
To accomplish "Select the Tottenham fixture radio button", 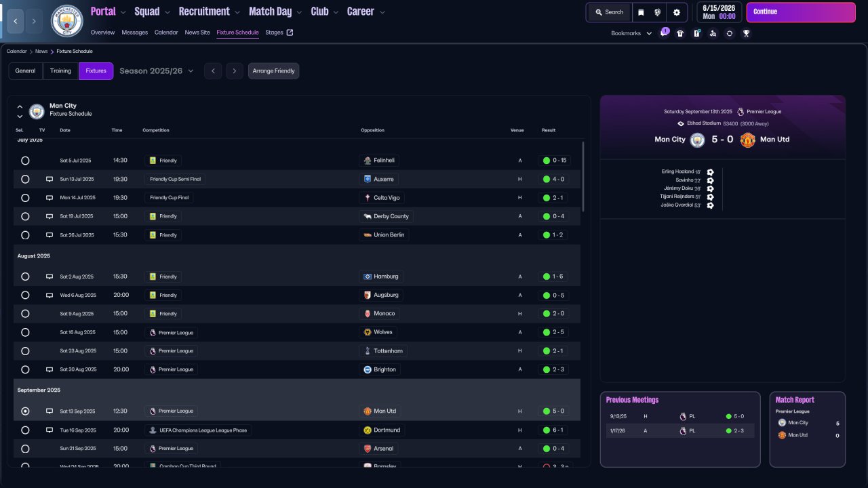I will (25, 351).
